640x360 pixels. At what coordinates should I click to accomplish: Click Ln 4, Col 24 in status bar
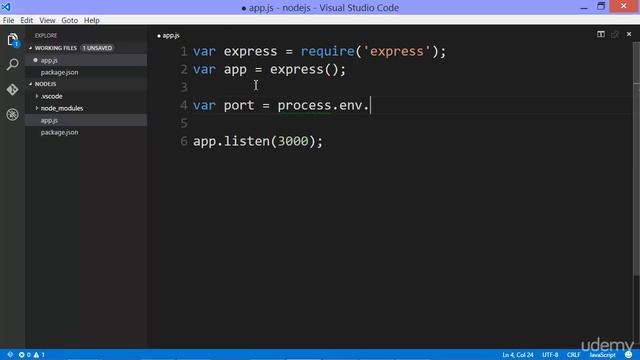tap(518, 355)
